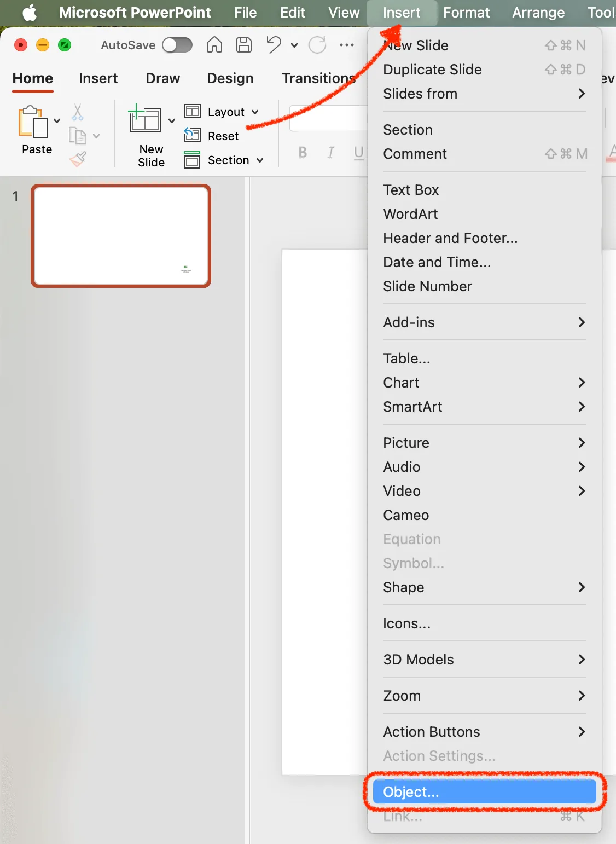Apply Italic formatting
The image size is (616, 844).
330,153
